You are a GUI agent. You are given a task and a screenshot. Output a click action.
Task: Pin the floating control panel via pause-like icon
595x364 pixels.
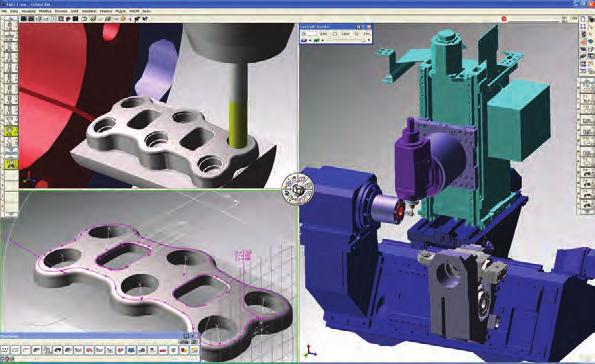coord(358,27)
